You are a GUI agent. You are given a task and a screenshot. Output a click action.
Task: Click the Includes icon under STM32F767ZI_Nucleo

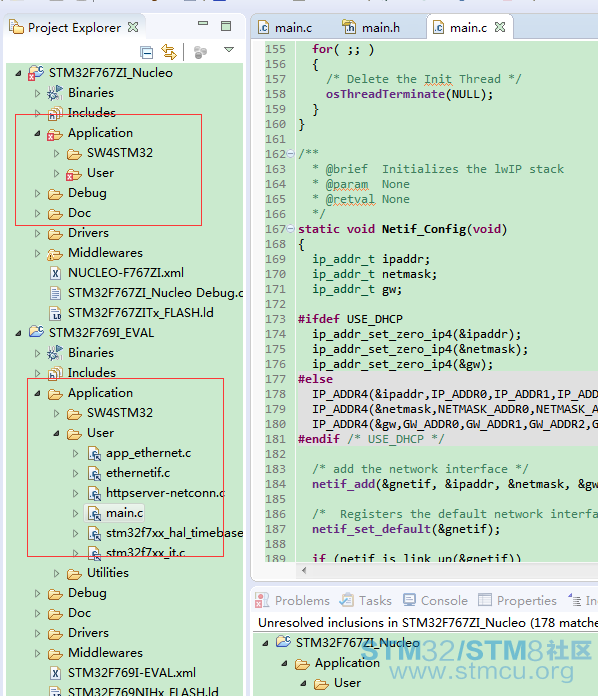(x=55, y=113)
